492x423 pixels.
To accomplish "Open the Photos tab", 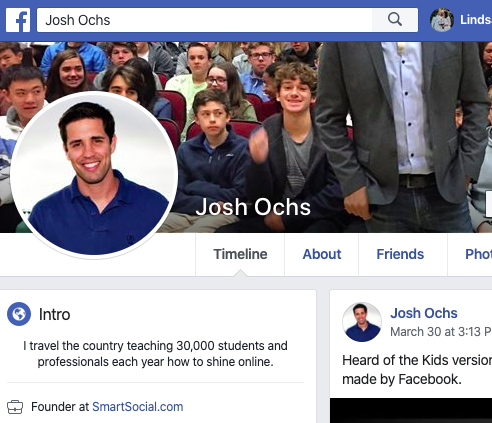I will click(x=478, y=254).
